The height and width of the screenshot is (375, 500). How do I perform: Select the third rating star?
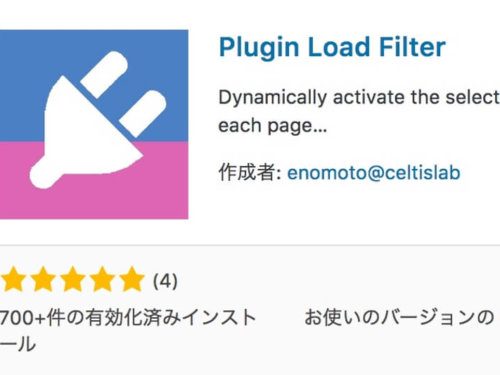73,279
